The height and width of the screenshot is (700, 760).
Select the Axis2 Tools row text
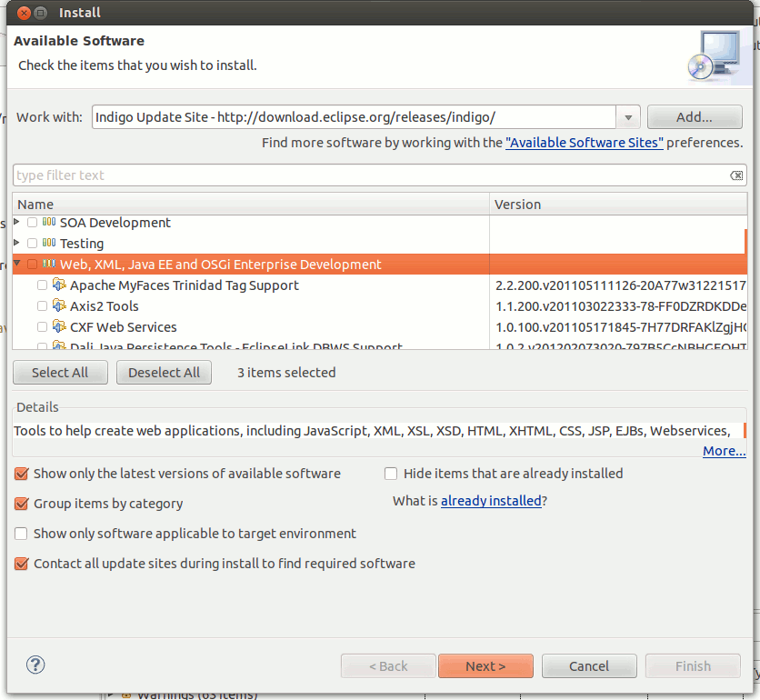[x=105, y=306]
